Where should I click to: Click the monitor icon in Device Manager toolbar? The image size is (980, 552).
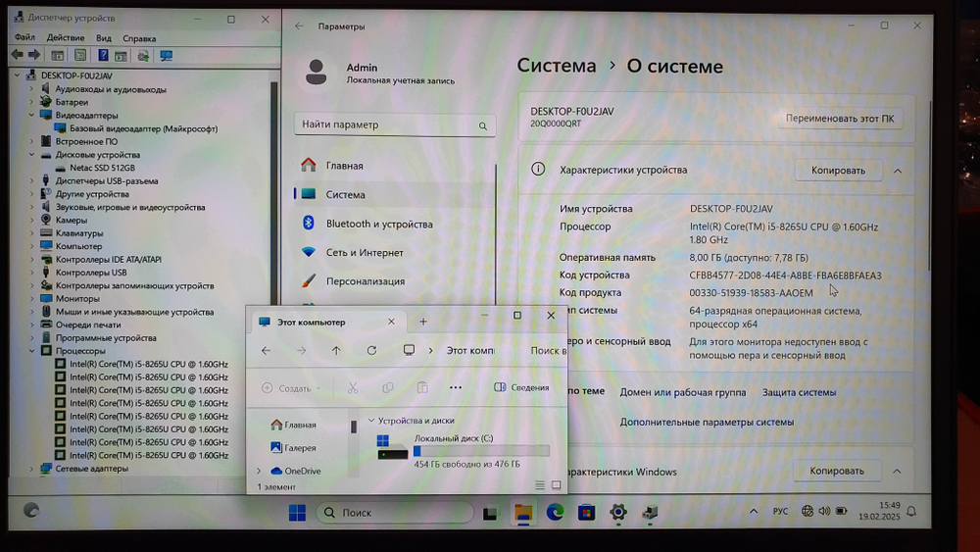click(x=166, y=56)
